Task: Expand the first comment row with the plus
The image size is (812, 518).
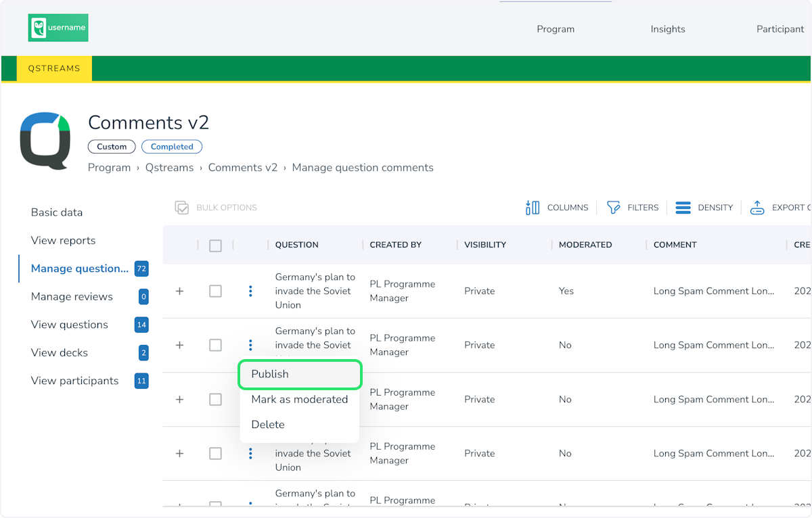Action: point(179,291)
